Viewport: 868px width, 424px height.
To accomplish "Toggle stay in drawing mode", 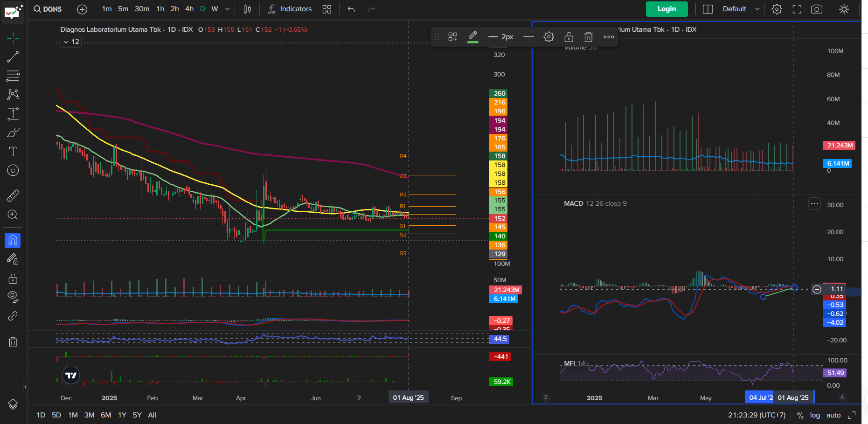I will pyautogui.click(x=13, y=259).
